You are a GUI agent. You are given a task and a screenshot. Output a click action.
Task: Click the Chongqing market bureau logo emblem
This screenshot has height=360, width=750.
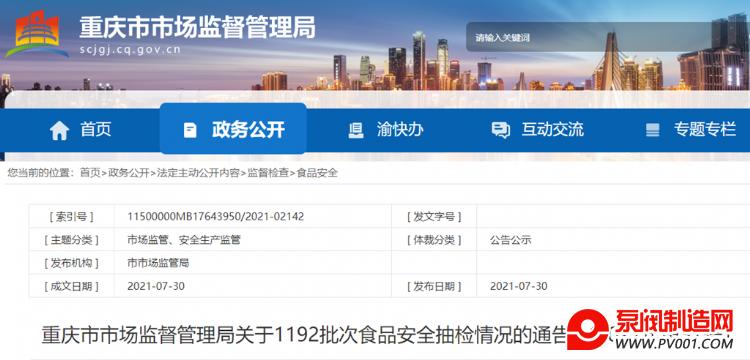coord(36,34)
